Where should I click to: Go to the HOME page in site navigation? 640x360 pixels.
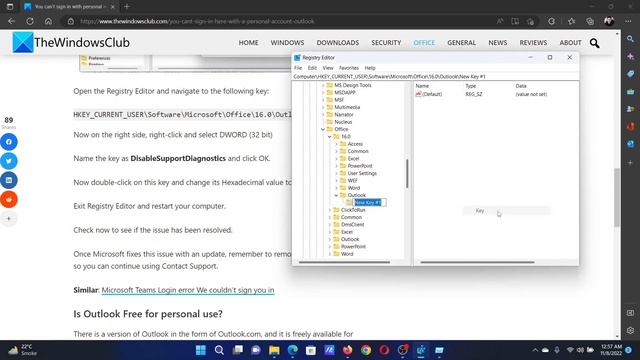[249, 42]
